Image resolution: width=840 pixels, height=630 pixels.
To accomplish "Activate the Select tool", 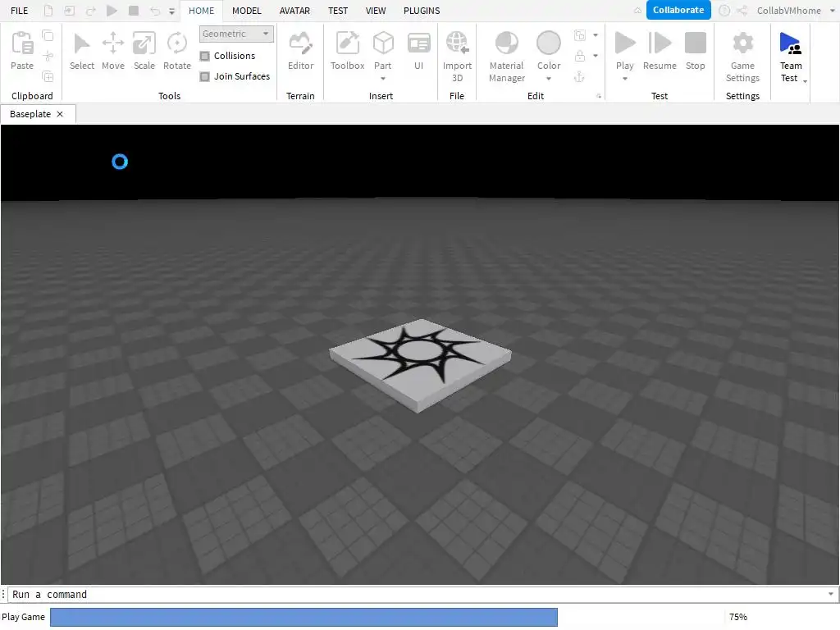I will pos(82,50).
